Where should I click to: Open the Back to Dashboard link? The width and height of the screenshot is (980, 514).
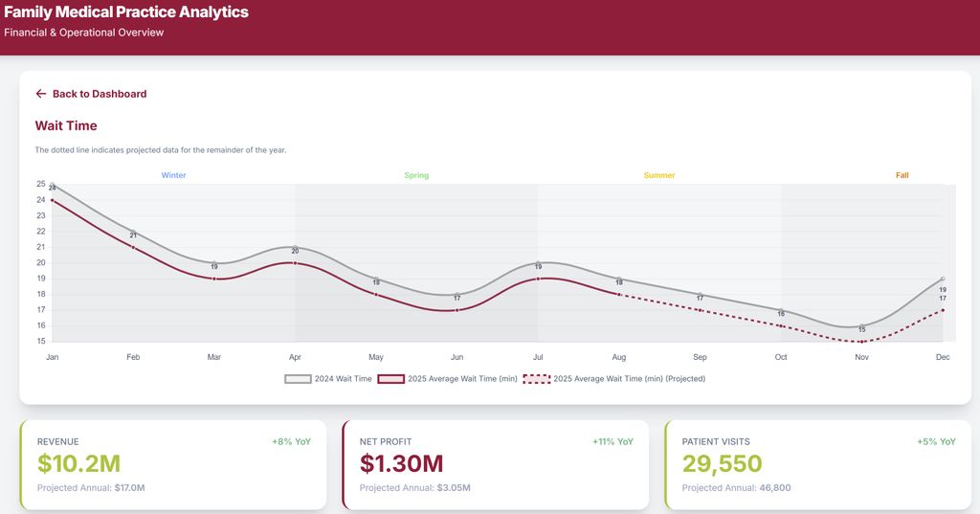tap(99, 94)
